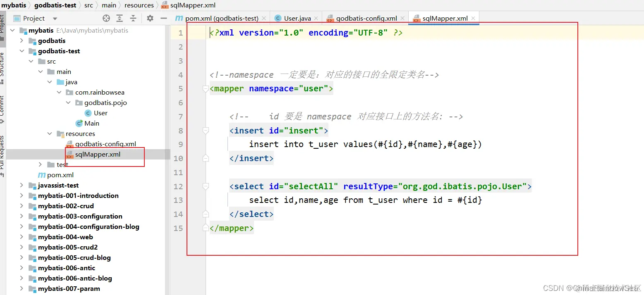The image size is (644, 295).
Task: Collapse the godbatis-test module
Action: click(22, 51)
